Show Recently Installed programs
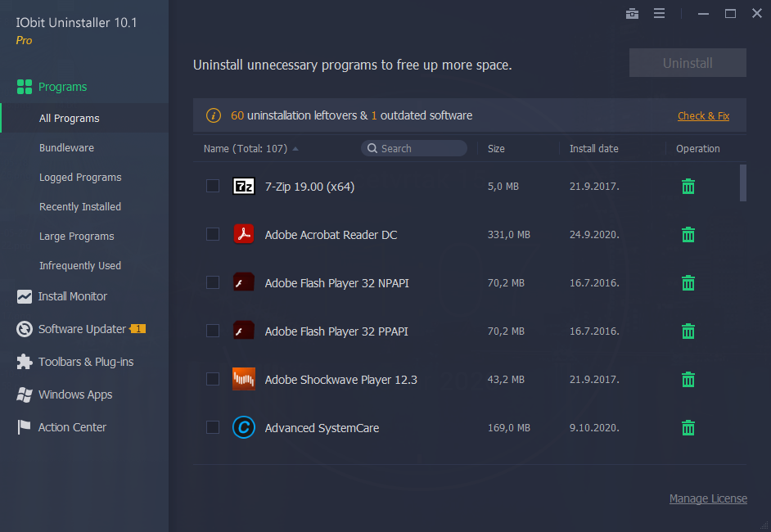 (x=80, y=206)
